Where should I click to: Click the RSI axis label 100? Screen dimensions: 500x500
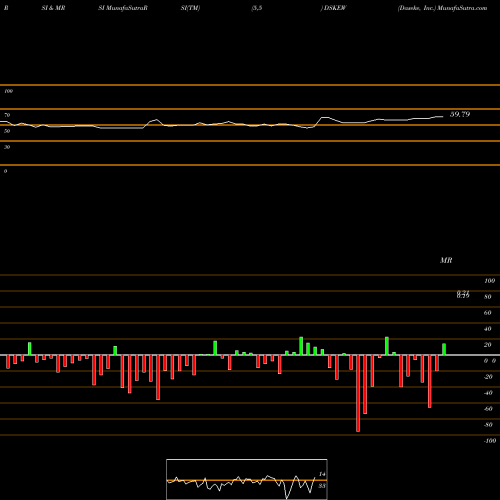coord(8,91)
